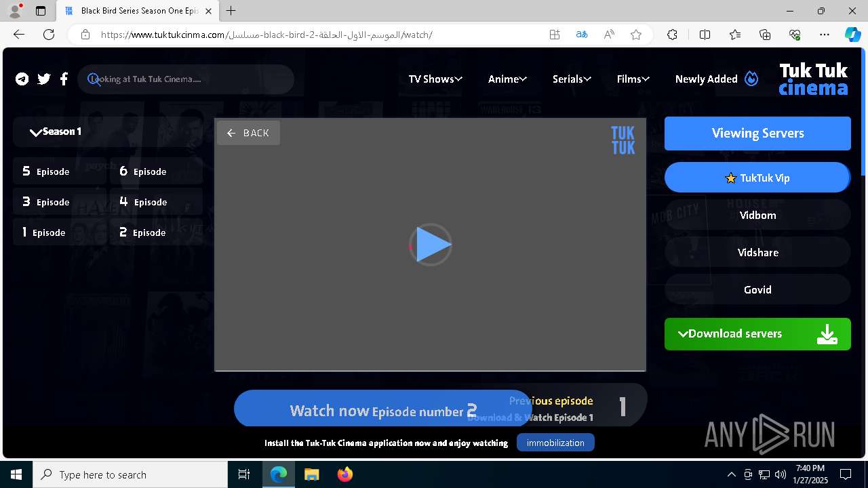The height and width of the screenshot is (488, 868).
Task: Click the download arrow icon
Action: tap(827, 334)
